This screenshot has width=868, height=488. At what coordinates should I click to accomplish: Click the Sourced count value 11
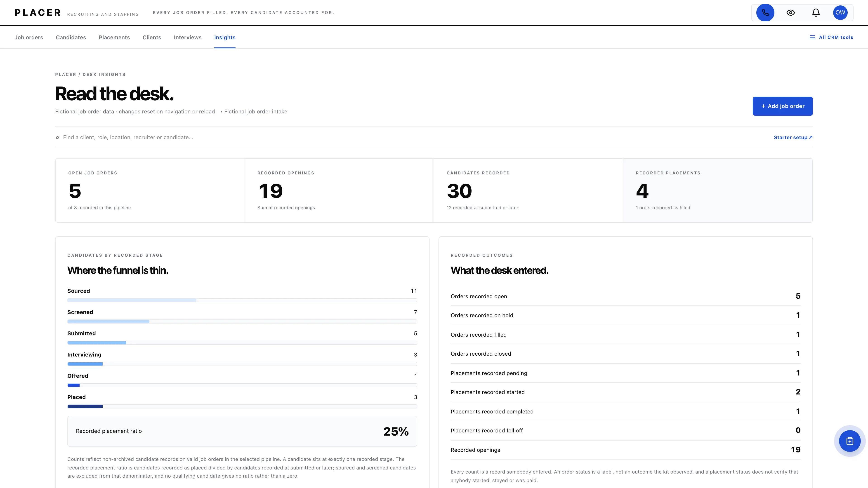414,291
